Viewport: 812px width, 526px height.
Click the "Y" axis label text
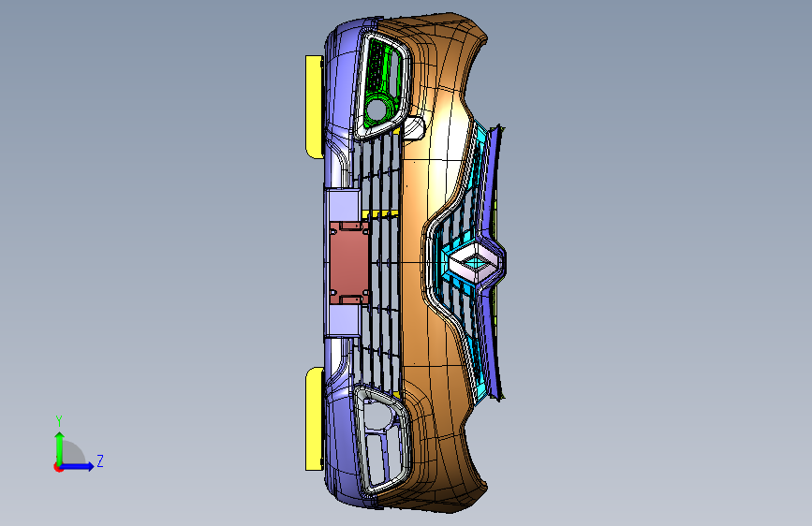59,421
